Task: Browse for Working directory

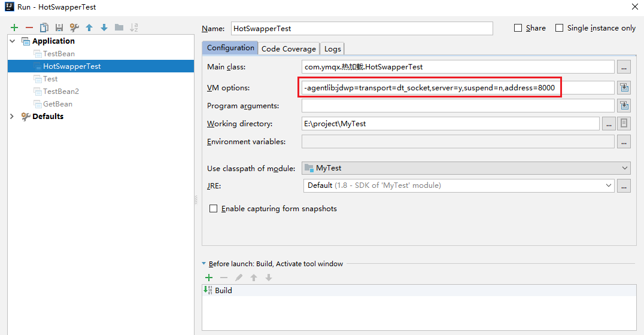Action: click(609, 124)
